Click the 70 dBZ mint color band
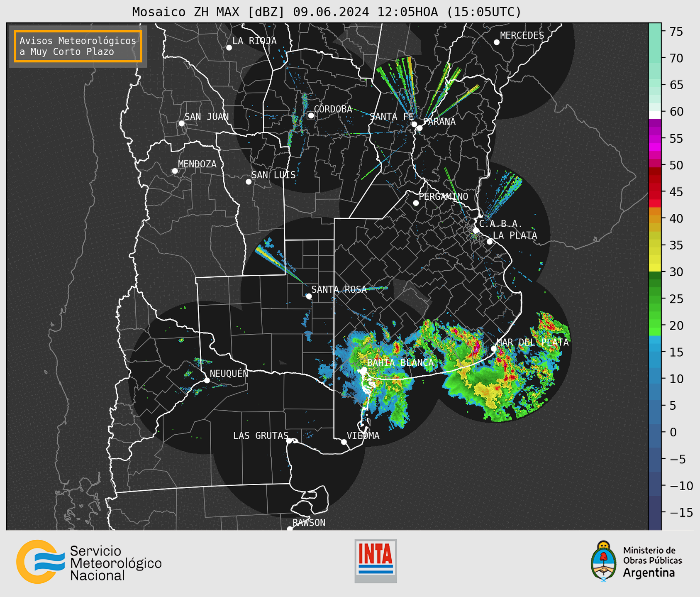The image size is (700, 597). point(655,58)
